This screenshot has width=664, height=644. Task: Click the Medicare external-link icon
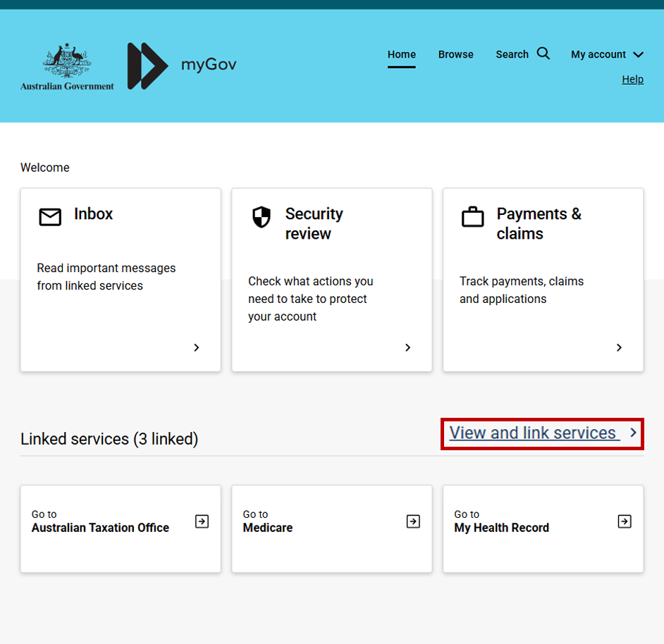pyautogui.click(x=413, y=521)
